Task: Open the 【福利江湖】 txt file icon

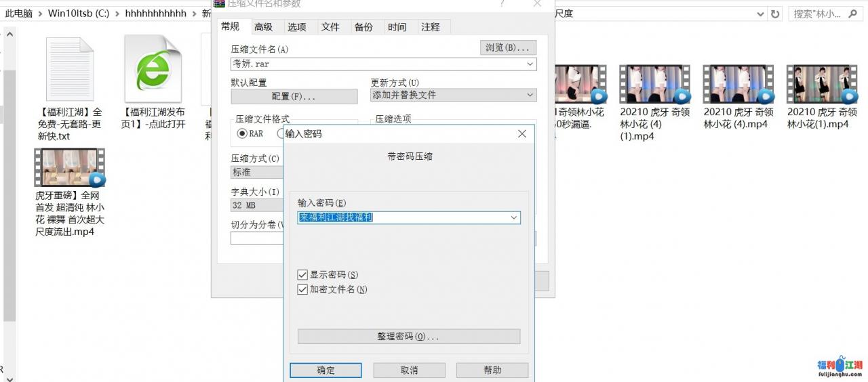Action: (69, 69)
